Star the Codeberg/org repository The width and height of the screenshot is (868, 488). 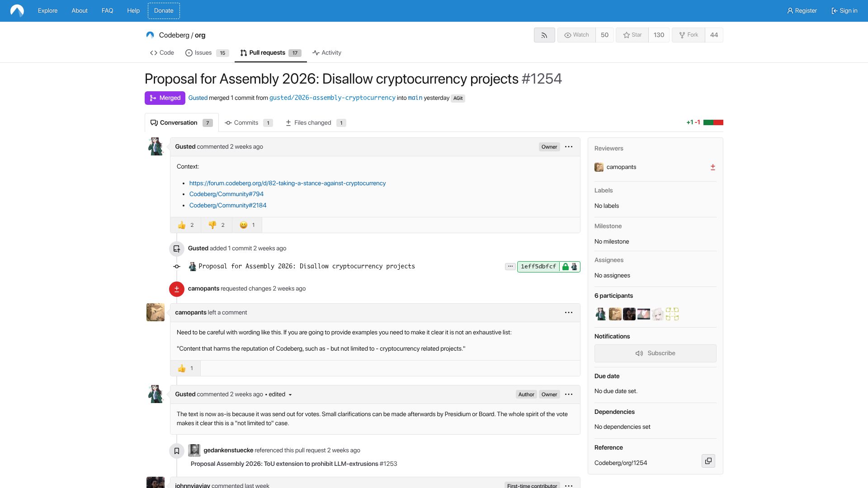632,35
